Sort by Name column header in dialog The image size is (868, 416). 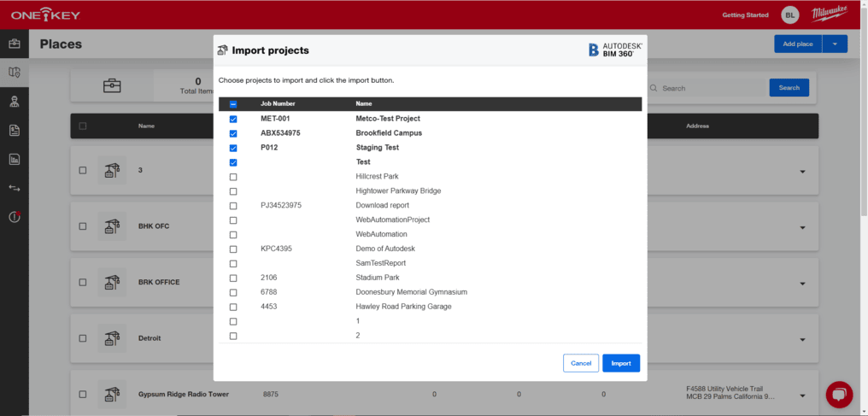tap(364, 103)
